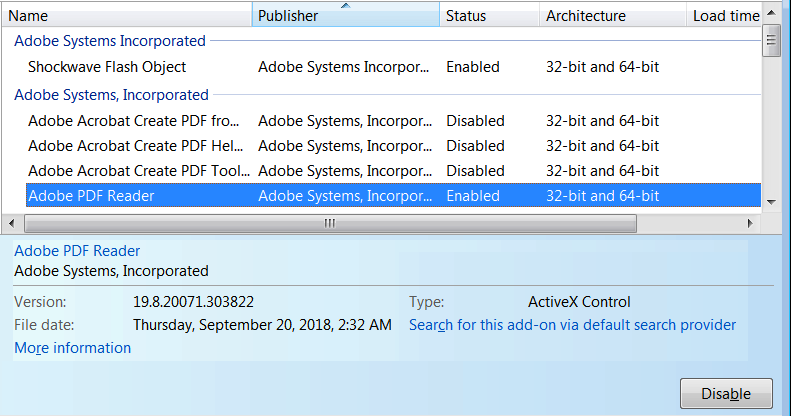Collapse the Adobe Systems Incorporated group
Screen dimensions: 791x416
(x=109, y=41)
